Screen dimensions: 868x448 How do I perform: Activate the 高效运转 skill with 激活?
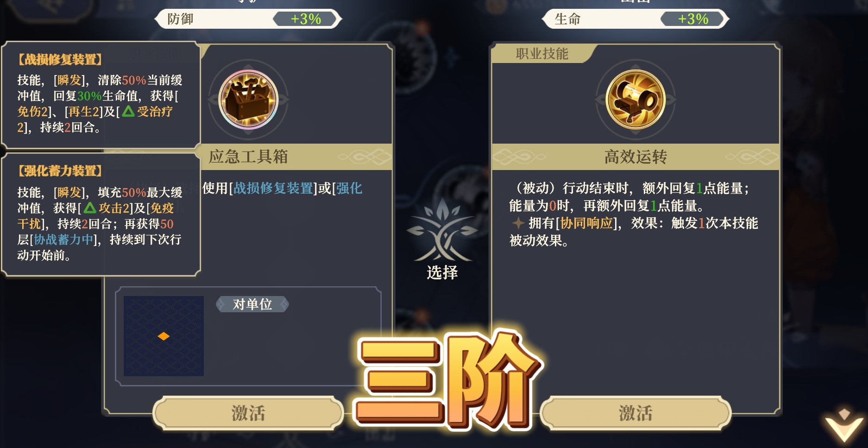635,413
